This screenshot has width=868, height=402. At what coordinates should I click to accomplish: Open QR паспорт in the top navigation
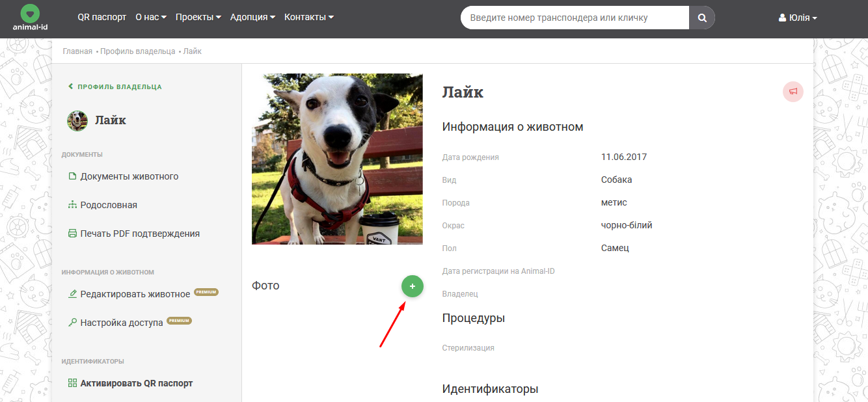click(102, 18)
